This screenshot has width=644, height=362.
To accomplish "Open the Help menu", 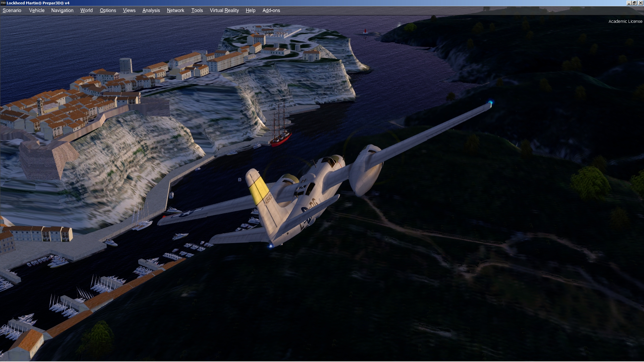I will [250, 10].
